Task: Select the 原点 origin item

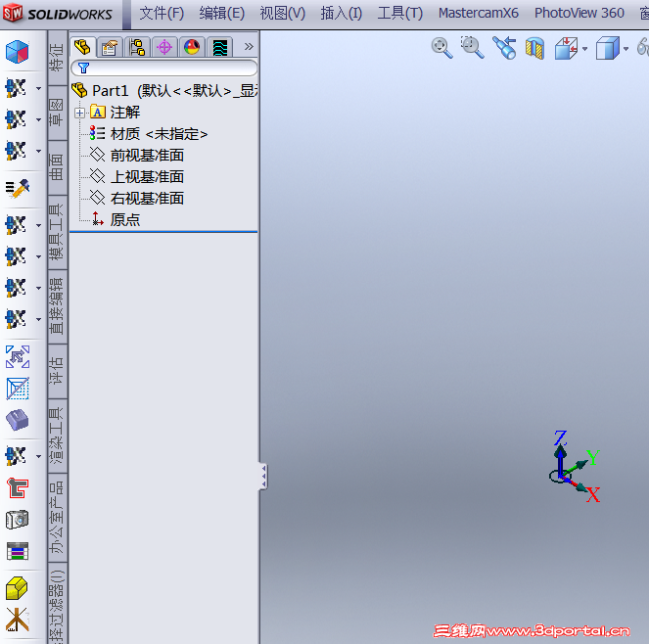Action: [116, 219]
